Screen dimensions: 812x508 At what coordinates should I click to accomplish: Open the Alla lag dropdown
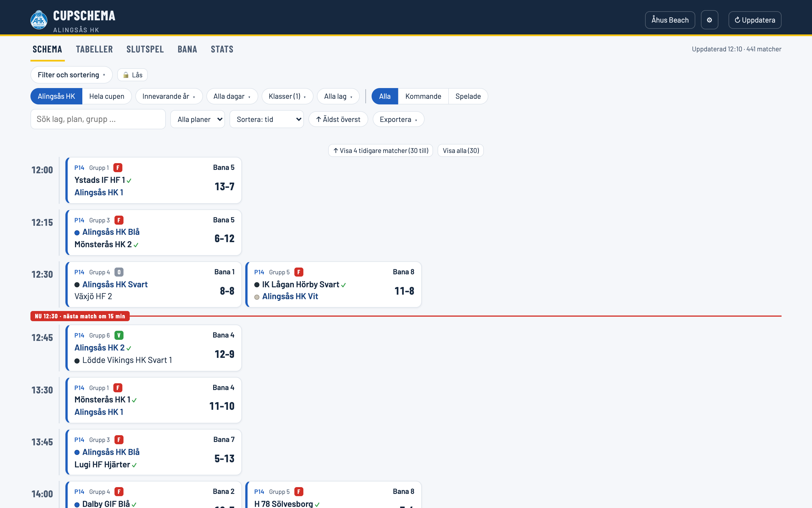338,97
